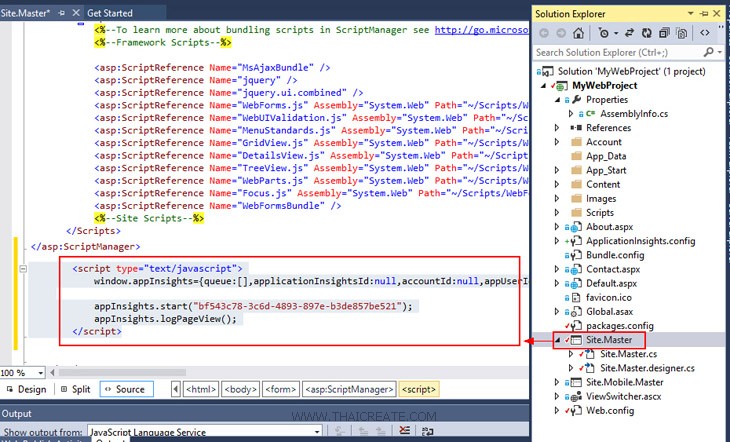Click the search magnifier icon in Solution Explorer

click(709, 52)
